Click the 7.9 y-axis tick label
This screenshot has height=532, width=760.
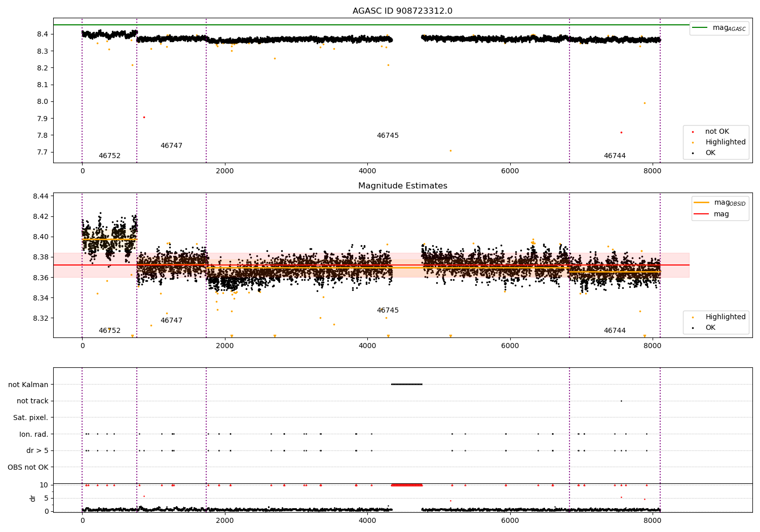pos(43,119)
